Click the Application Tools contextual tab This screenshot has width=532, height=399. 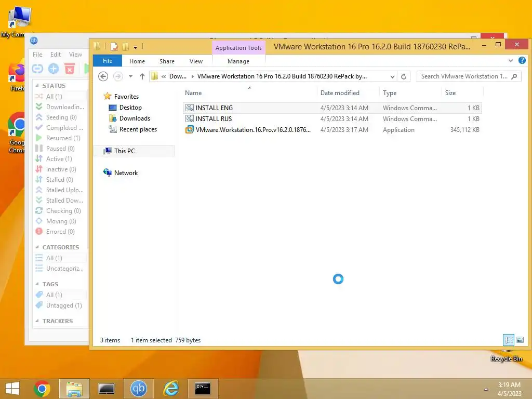click(238, 48)
